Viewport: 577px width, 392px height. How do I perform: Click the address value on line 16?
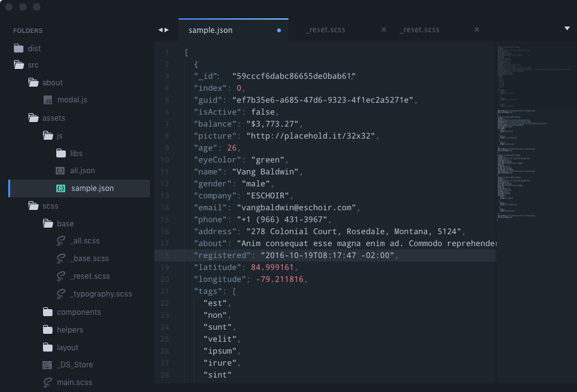(x=354, y=231)
